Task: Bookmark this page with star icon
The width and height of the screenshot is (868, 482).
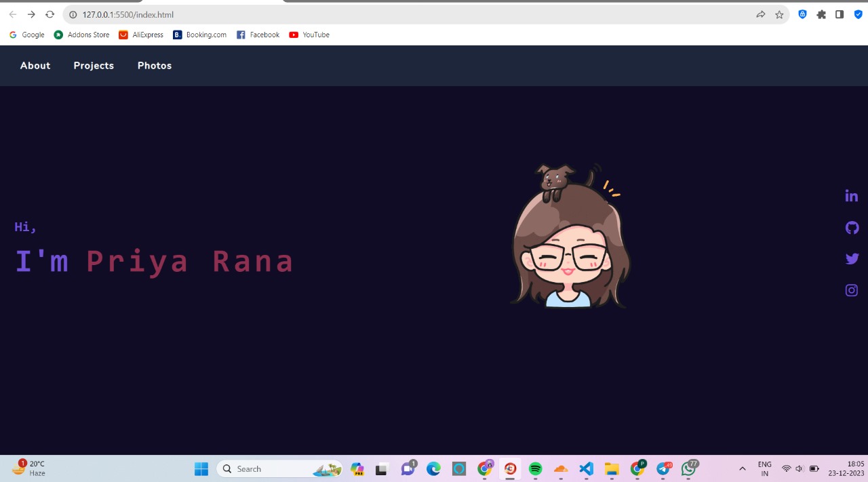Action: pyautogui.click(x=779, y=14)
